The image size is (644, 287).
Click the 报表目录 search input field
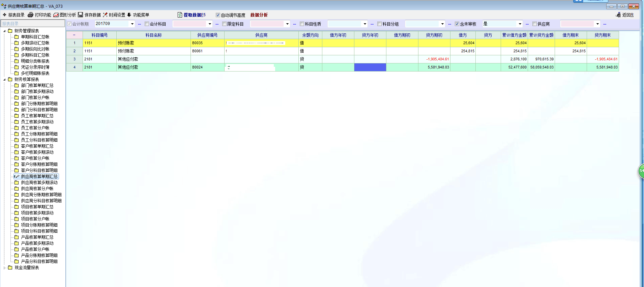(x=33, y=24)
